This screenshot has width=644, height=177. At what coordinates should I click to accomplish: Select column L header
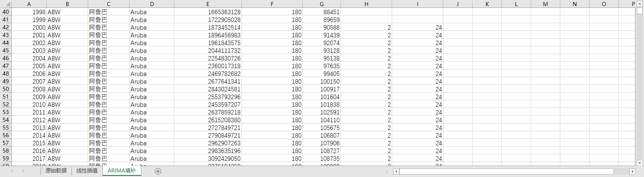[516, 4]
